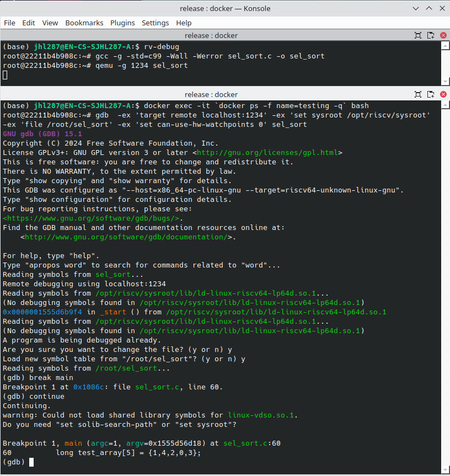The height and width of the screenshot is (476, 450).
Task: Open the Edit menu
Action: pos(29,23)
